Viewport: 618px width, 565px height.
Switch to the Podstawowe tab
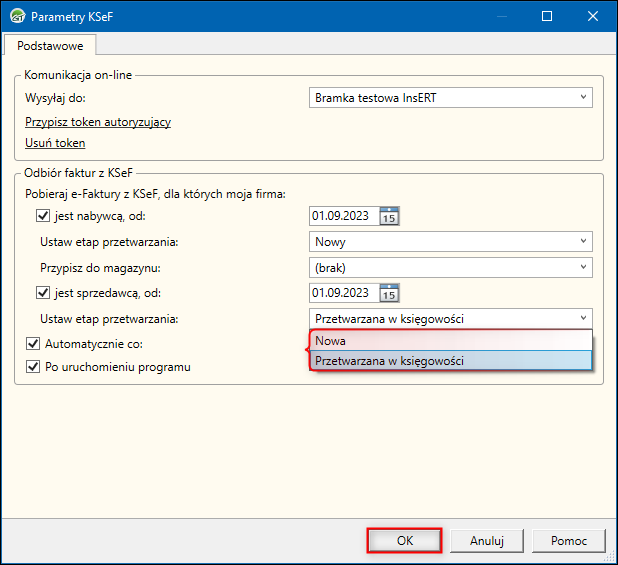(50, 45)
